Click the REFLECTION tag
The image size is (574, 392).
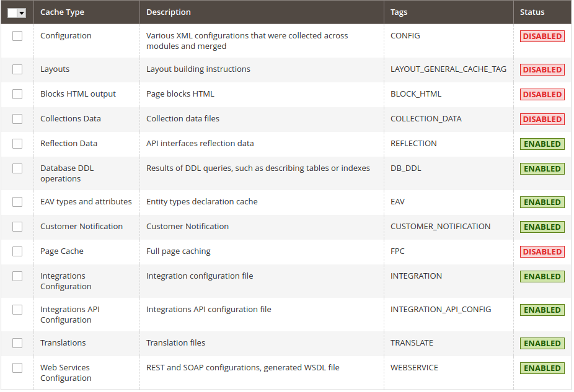(x=413, y=144)
